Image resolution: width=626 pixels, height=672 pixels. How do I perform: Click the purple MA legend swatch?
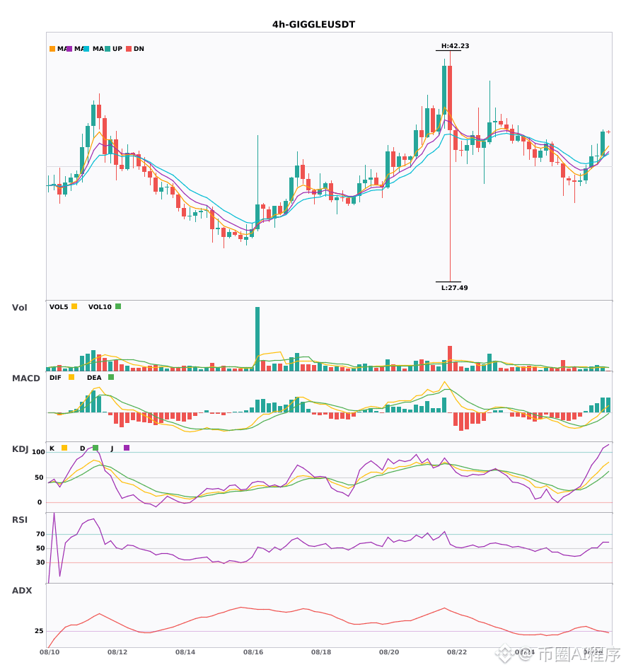pos(69,49)
